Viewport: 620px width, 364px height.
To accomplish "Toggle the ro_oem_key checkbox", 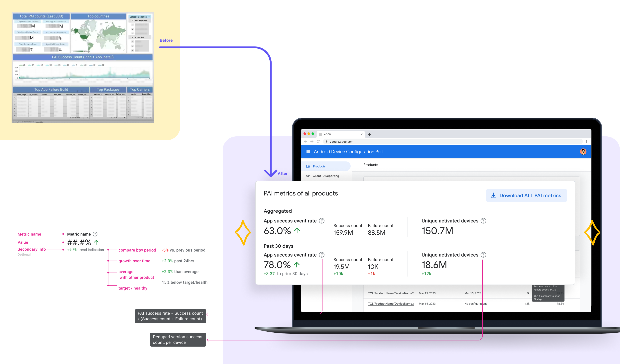I will pyautogui.click(x=133, y=37).
